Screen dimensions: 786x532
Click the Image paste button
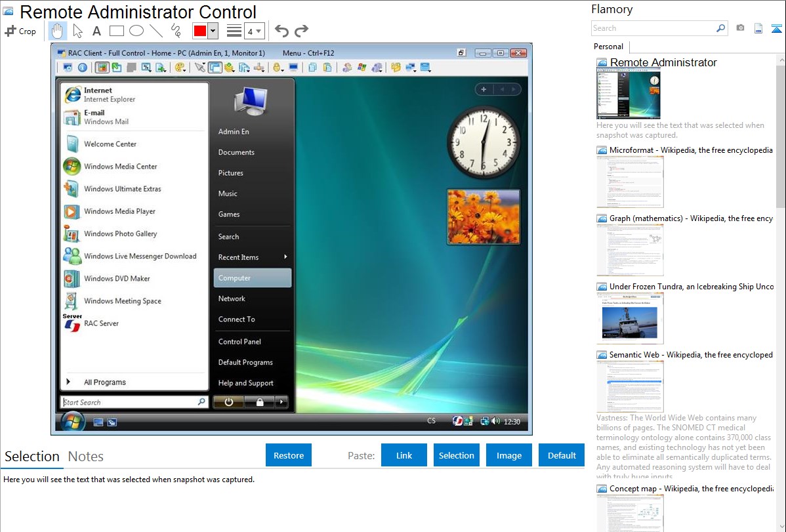tap(509, 455)
